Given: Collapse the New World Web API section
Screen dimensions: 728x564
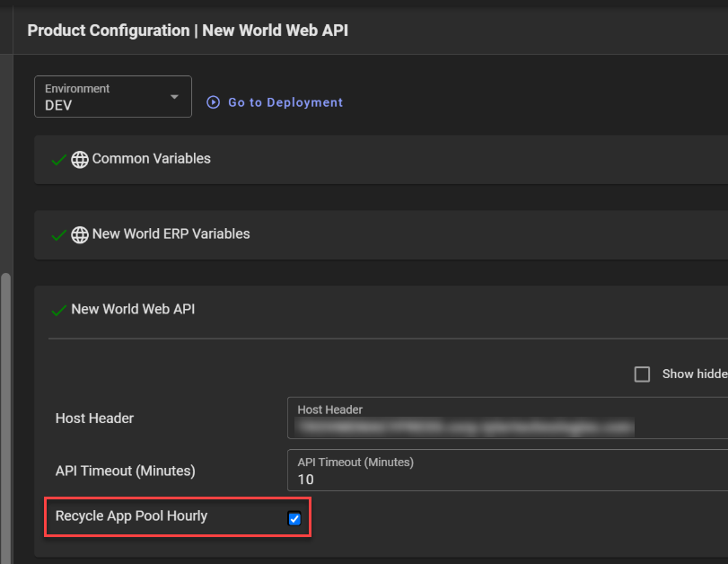Looking at the screenshot, I should [381, 310].
